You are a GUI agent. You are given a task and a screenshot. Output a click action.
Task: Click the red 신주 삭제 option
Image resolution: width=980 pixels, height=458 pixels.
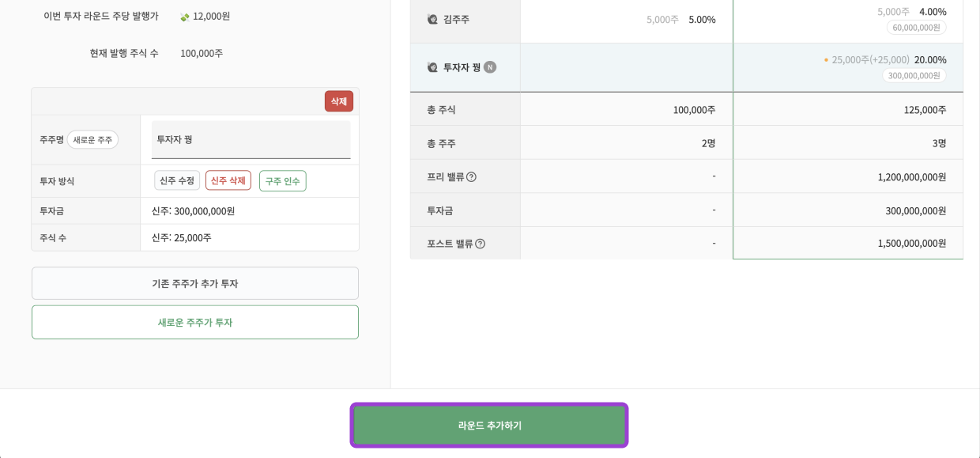228,180
